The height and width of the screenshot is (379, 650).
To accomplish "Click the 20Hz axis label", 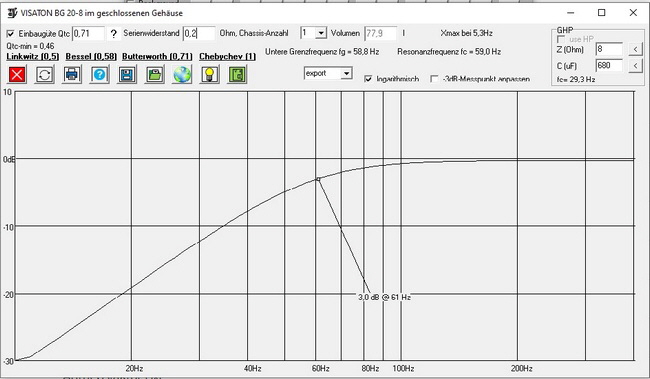I will tap(134, 368).
